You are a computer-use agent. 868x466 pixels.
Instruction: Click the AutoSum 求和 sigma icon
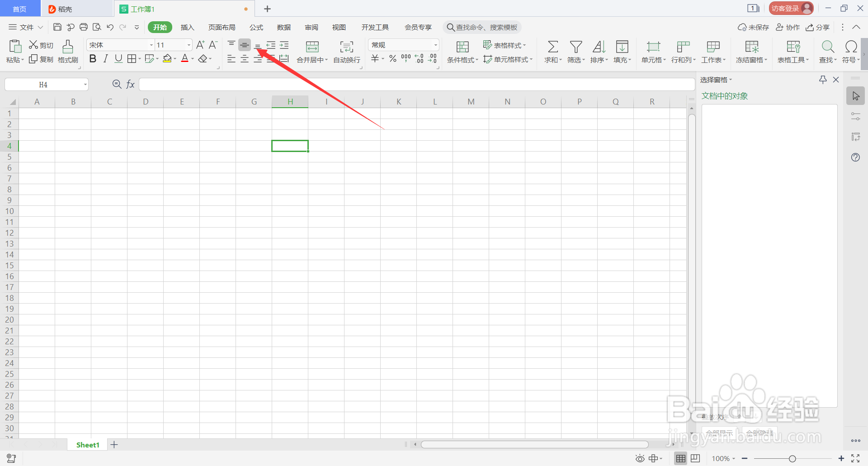point(552,47)
